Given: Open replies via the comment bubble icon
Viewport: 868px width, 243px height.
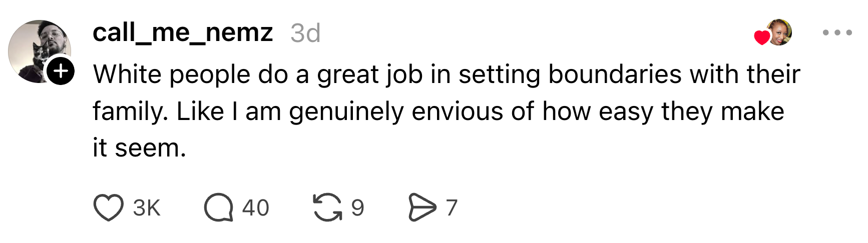Looking at the screenshot, I should pos(218,207).
